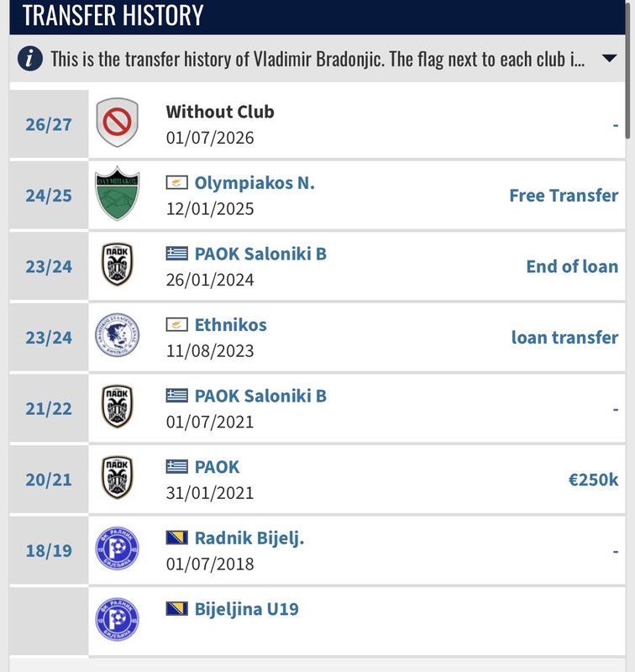Expand the transfer history description arrow
635x672 pixels.
(609, 58)
